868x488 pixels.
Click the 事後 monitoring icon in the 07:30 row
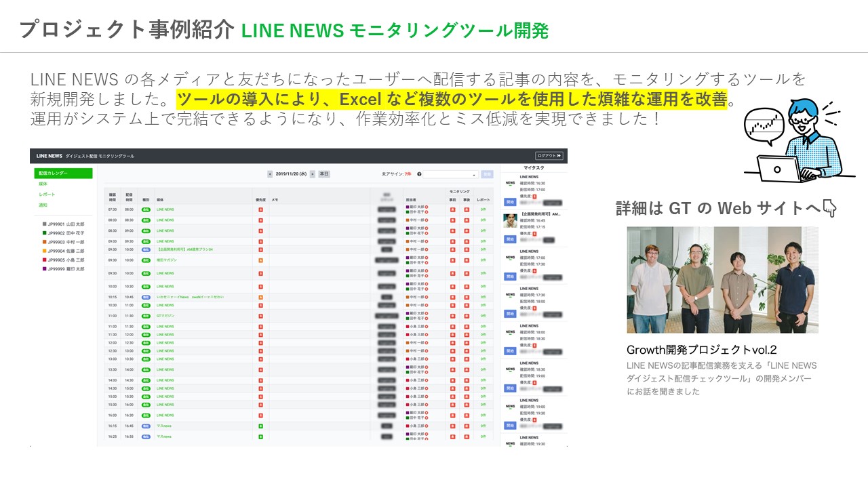pyautogui.click(x=467, y=209)
